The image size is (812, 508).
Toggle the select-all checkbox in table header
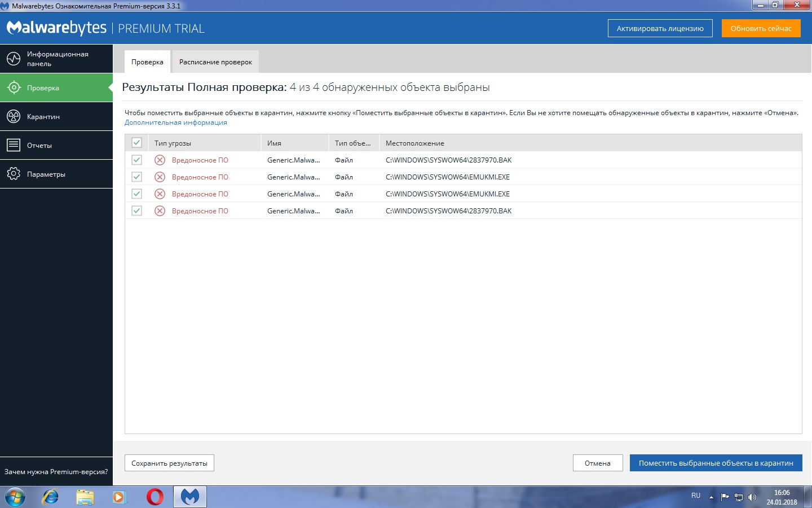pyautogui.click(x=136, y=142)
